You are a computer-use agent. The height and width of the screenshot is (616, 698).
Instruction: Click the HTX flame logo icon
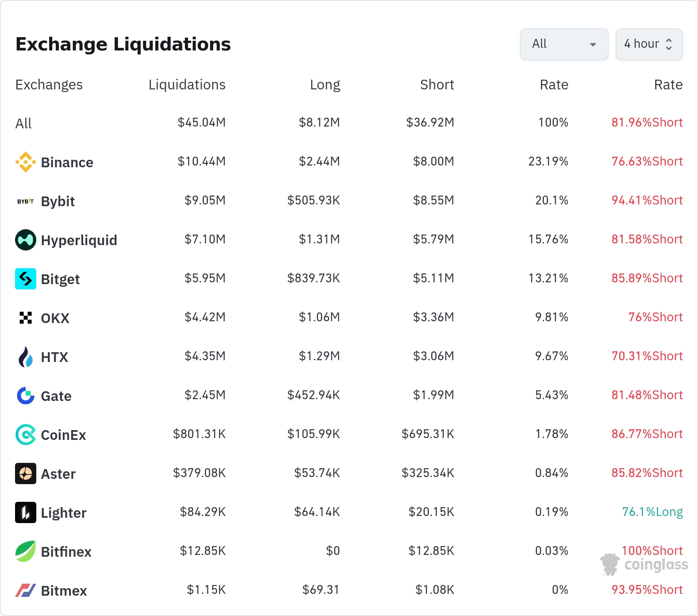26,357
